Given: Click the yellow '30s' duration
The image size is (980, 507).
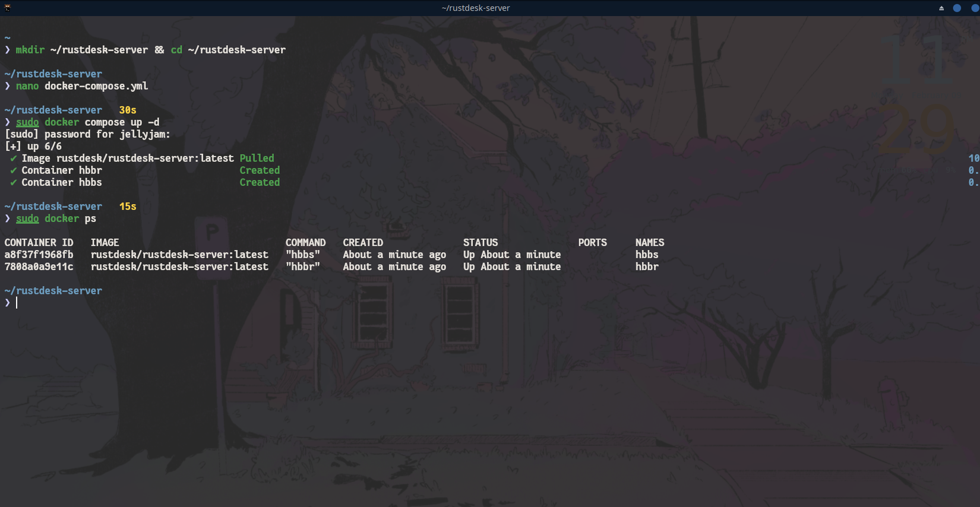Looking at the screenshot, I should (128, 110).
